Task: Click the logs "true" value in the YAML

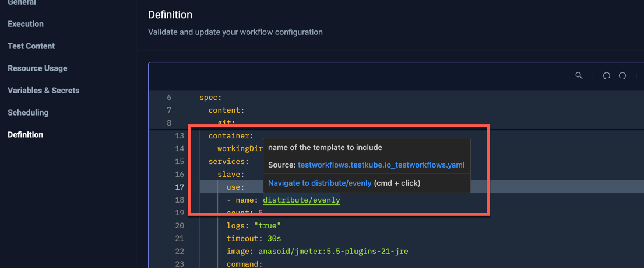Action: coord(267,226)
